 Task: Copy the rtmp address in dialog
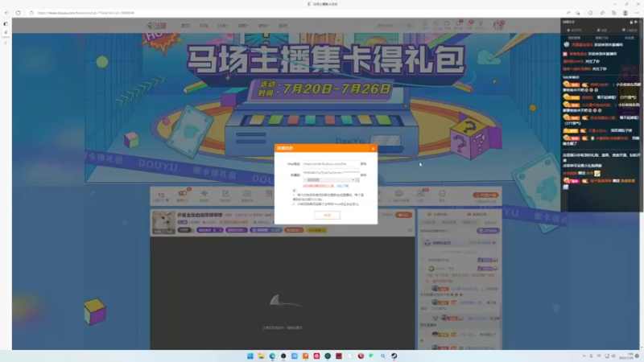tap(363, 164)
